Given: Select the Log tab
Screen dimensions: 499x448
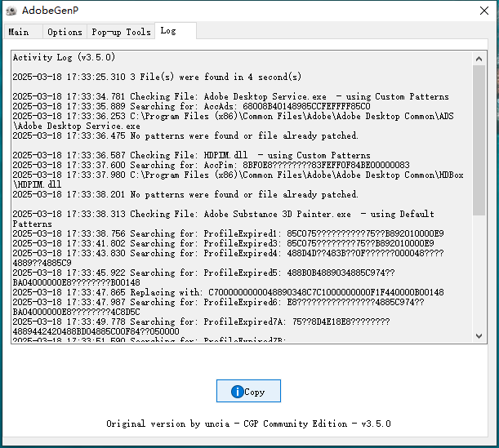Looking at the screenshot, I should (176, 31).
